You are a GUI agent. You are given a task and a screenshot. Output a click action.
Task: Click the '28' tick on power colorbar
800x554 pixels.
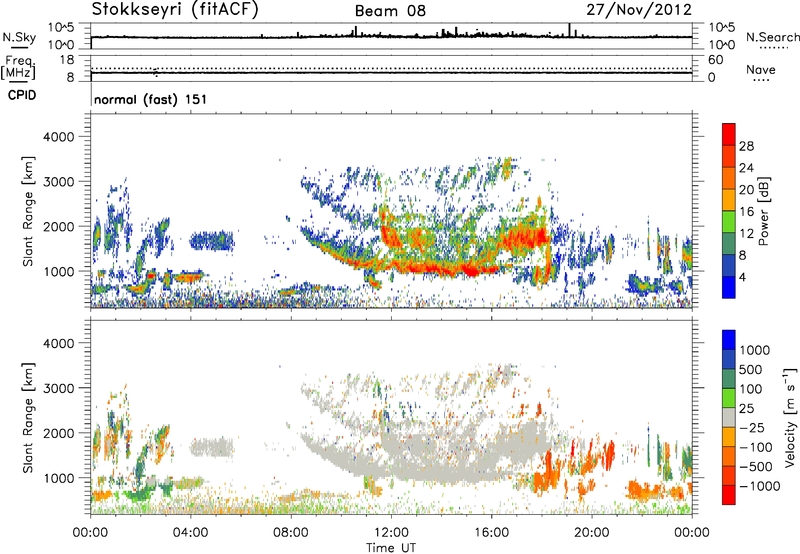pyautogui.click(x=746, y=146)
